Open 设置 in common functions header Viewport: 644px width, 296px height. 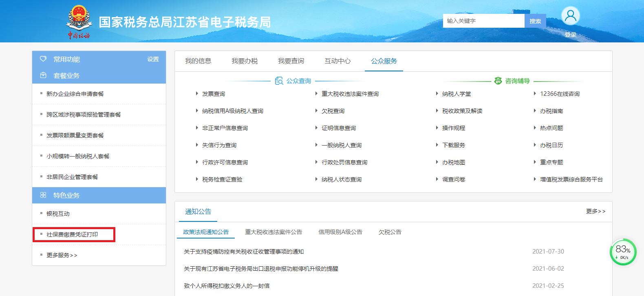[x=153, y=59]
